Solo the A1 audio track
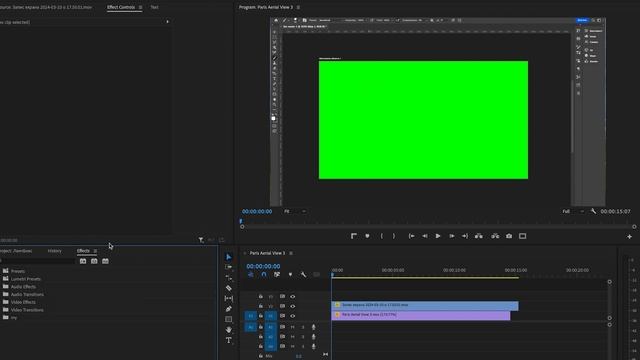This screenshot has height=360, width=640. 303,327
